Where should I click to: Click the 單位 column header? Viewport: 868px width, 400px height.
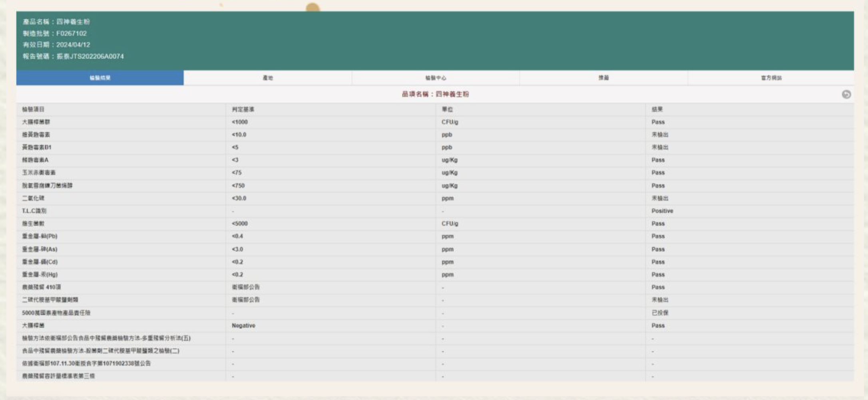[447, 109]
